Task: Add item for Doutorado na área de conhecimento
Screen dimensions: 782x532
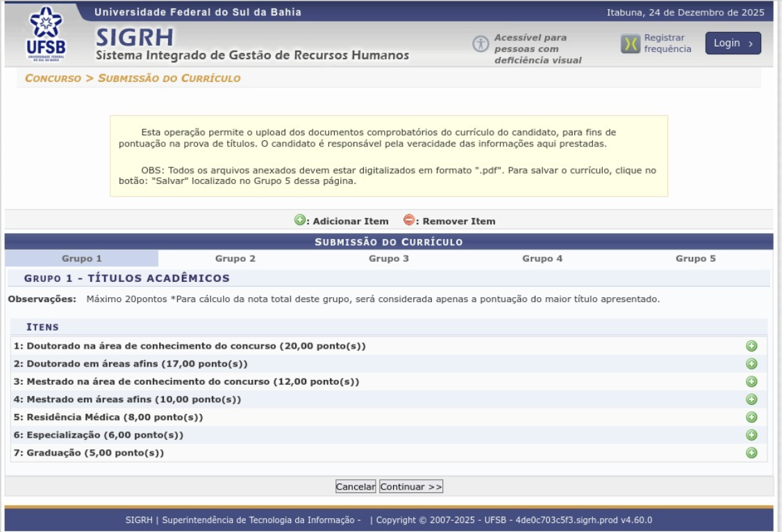Action: [751, 346]
